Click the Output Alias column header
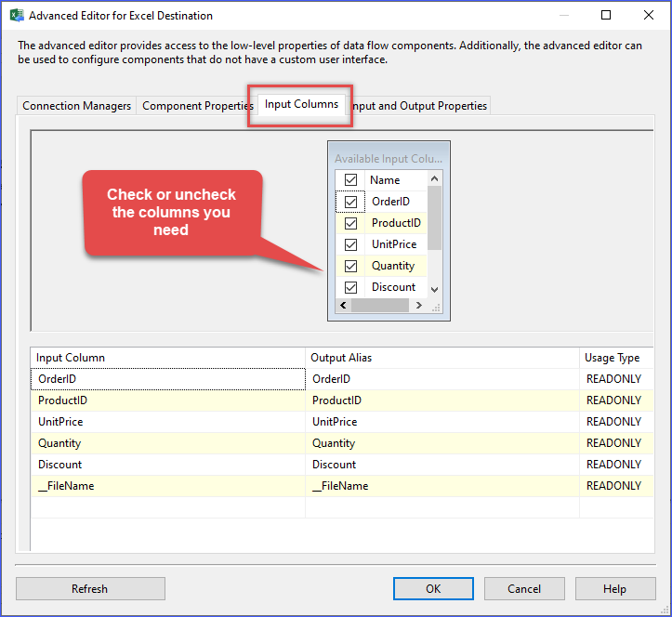The image size is (672, 617). (x=442, y=358)
